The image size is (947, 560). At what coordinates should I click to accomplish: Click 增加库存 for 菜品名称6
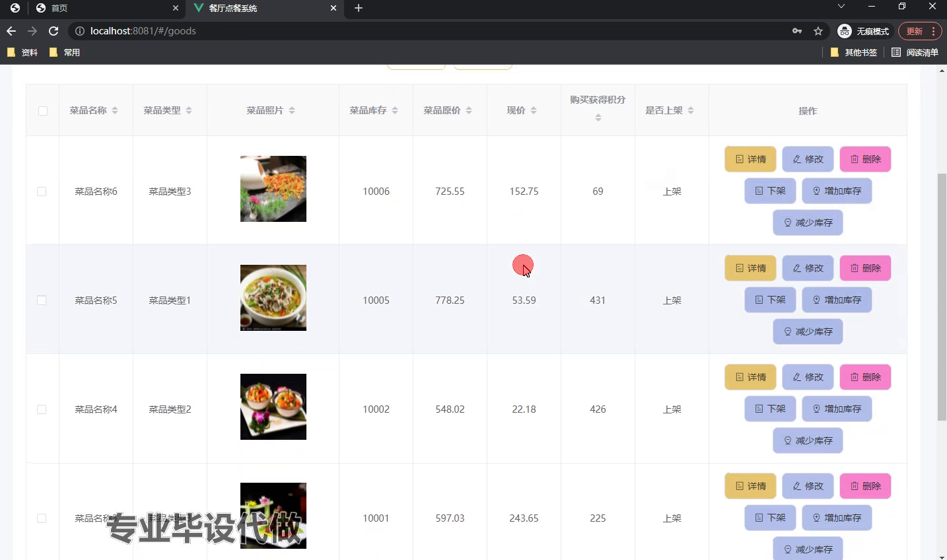click(837, 191)
